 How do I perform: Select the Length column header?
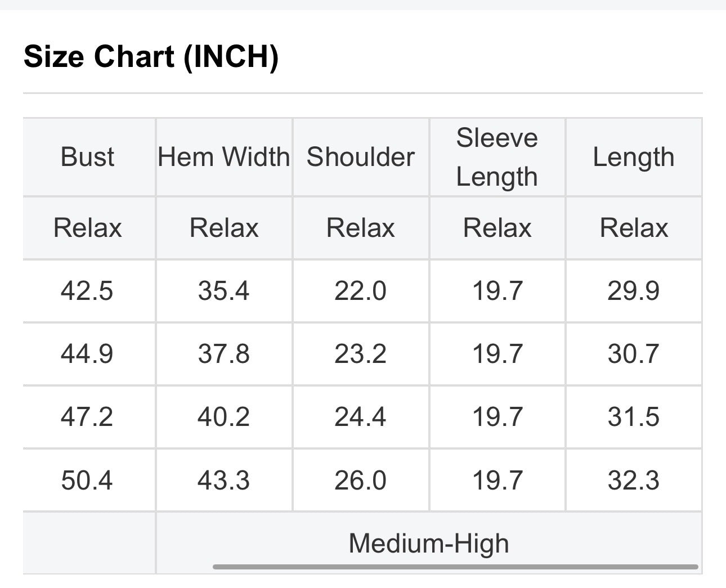tap(634, 157)
